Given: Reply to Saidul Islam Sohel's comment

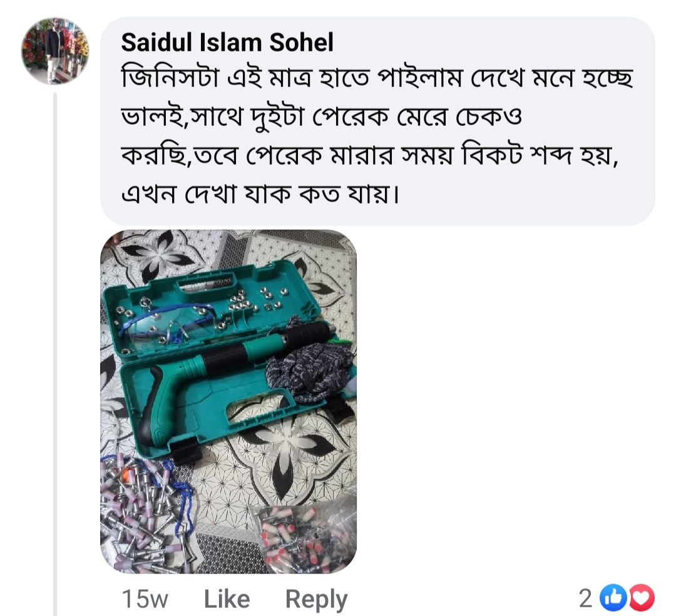Looking at the screenshot, I should click(316, 599).
